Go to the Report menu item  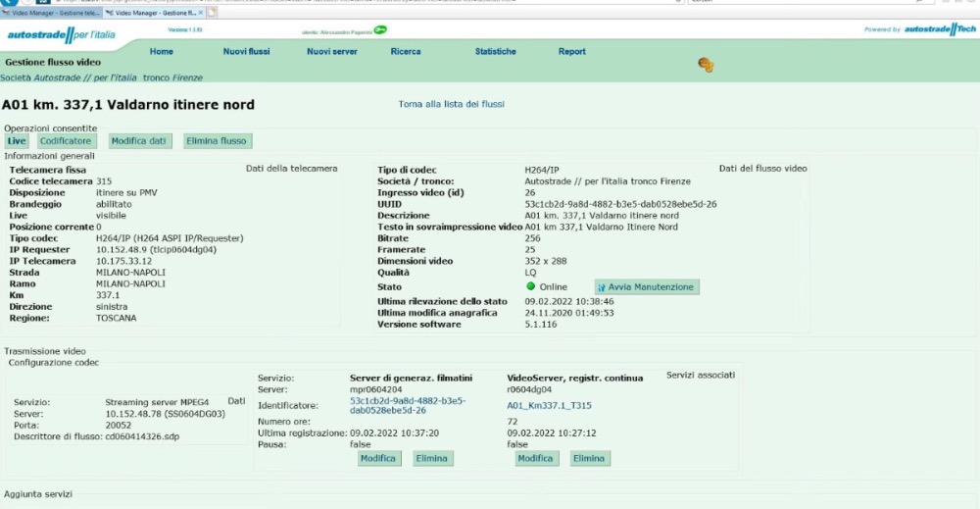coord(571,51)
